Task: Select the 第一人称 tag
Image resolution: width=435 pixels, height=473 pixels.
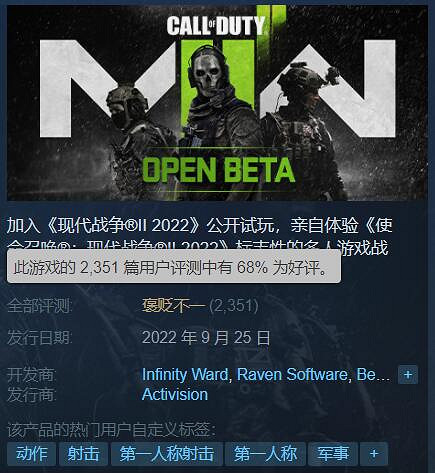Action: pyautogui.click(x=265, y=454)
